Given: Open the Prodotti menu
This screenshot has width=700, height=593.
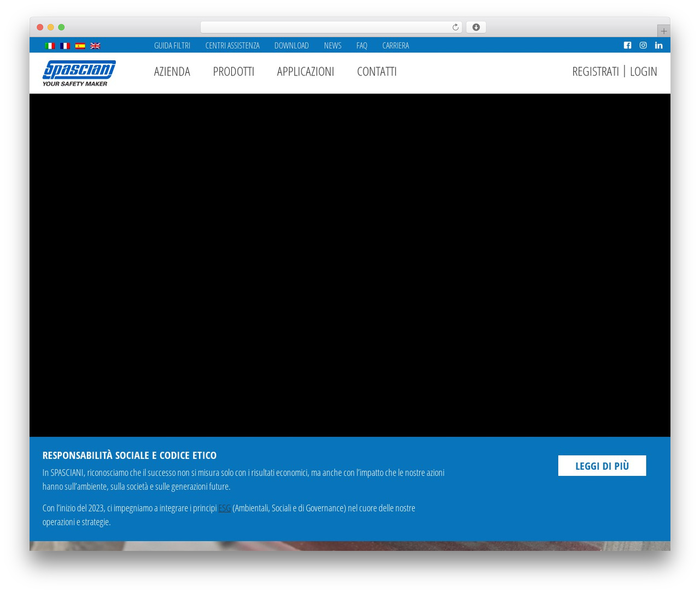Looking at the screenshot, I should pos(234,72).
